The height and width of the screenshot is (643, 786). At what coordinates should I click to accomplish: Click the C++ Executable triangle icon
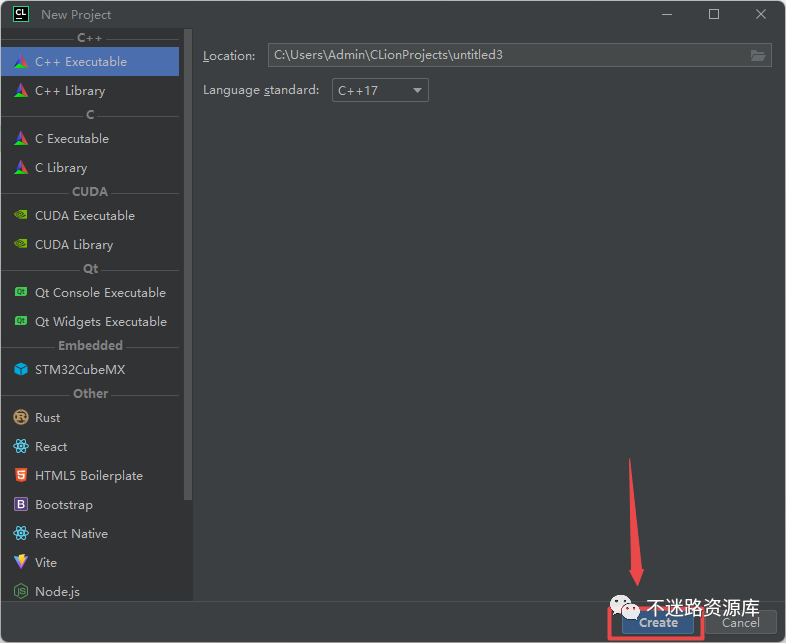pos(21,62)
